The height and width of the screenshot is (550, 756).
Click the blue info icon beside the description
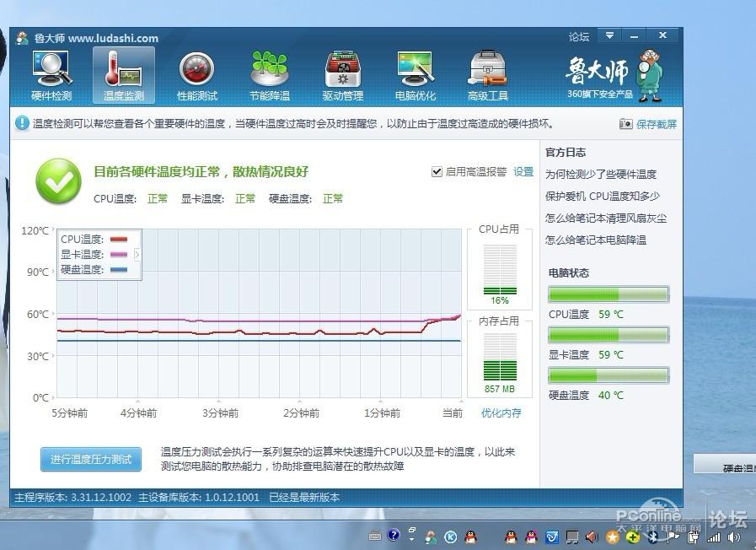click(22, 123)
